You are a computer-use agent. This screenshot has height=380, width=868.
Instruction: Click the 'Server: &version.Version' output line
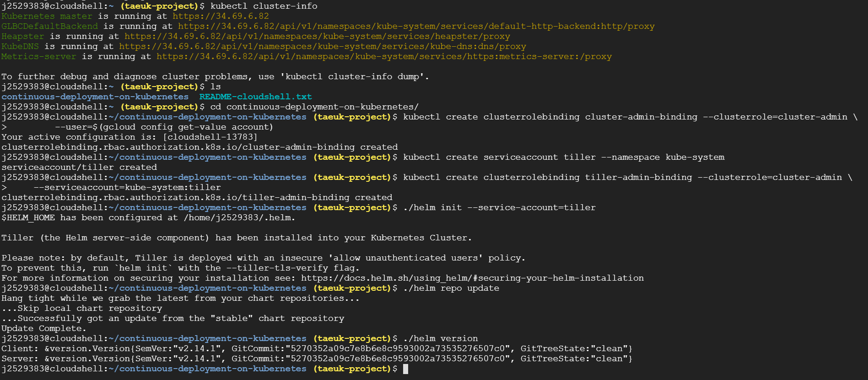pos(317,358)
